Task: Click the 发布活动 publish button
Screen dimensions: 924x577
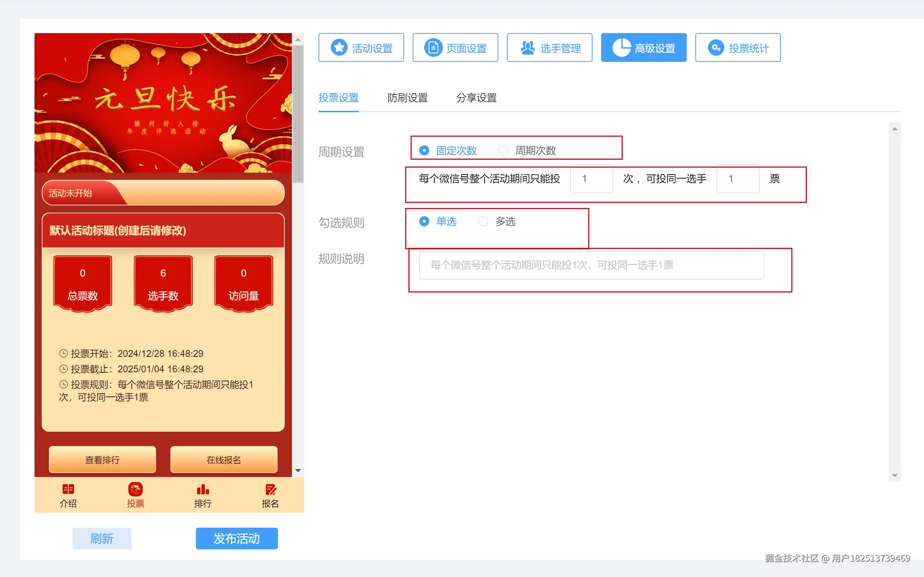Action: [x=237, y=539]
